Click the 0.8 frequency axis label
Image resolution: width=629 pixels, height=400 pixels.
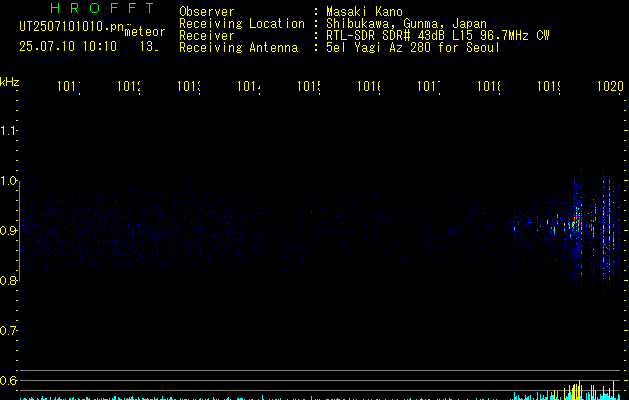click(8, 280)
